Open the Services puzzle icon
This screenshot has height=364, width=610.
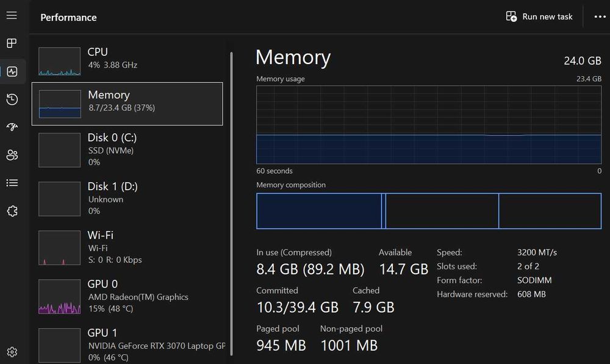tap(12, 211)
